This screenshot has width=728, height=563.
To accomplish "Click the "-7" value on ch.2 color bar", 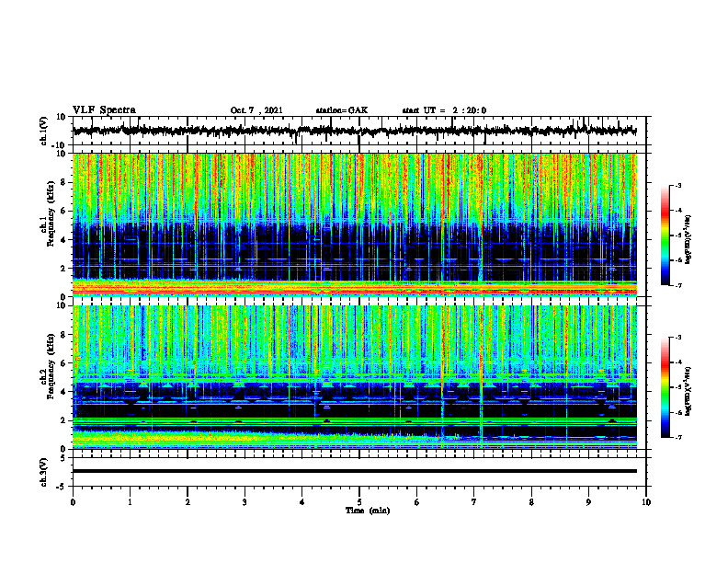I will tap(677, 438).
